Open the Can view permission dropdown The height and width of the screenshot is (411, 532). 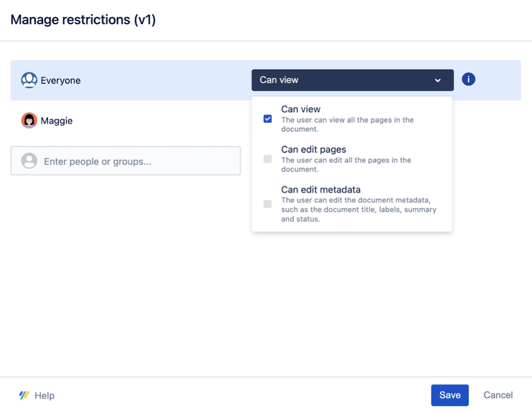click(x=353, y=79)
